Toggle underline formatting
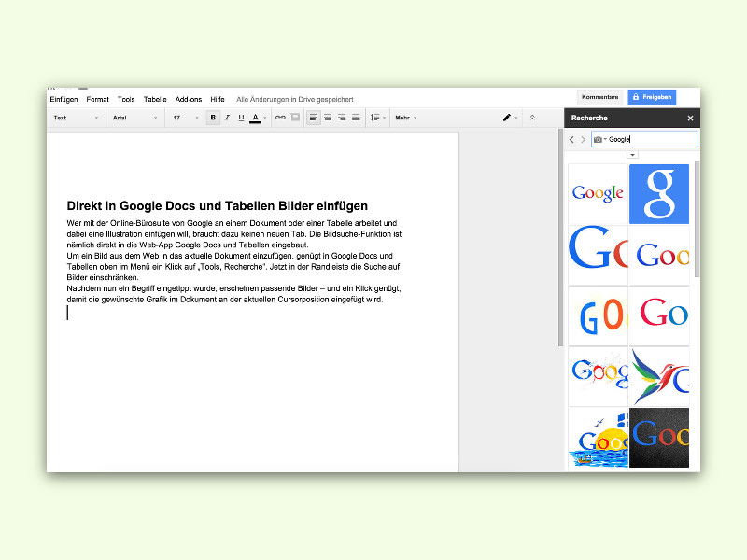Screen dimensions: 747x560 [241, 118]
